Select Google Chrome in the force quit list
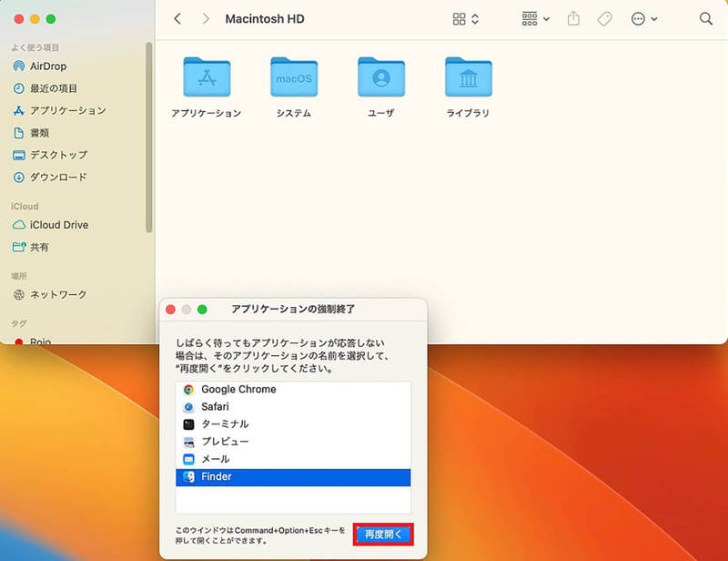The width and height of the screenshot is (728, 561). point(293,390)
